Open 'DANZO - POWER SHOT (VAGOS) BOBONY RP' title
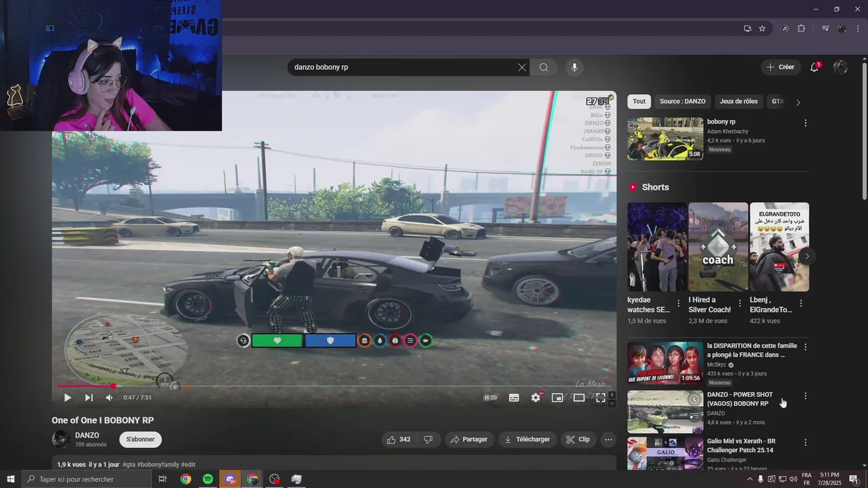 coord(740,399)
